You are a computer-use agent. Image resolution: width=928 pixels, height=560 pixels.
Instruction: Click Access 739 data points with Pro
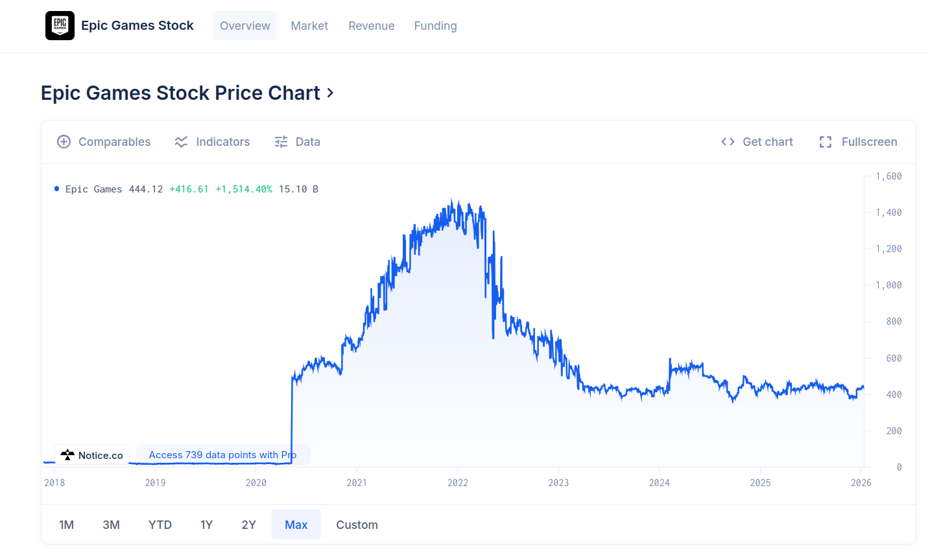(x=222, y=455)
